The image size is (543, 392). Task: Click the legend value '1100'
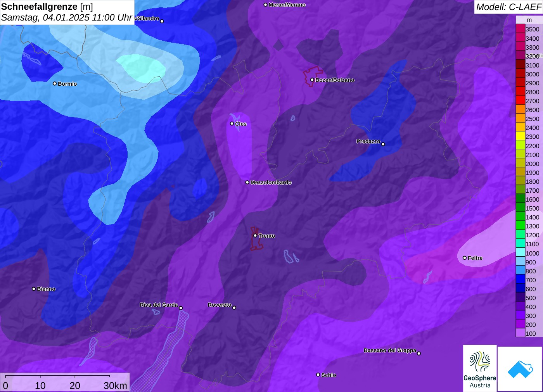(x=533, y=244)
